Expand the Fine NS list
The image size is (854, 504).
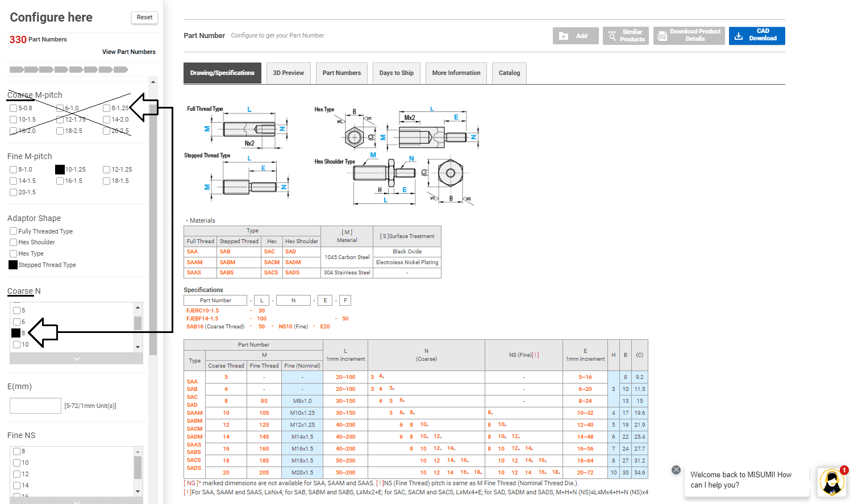77,501
